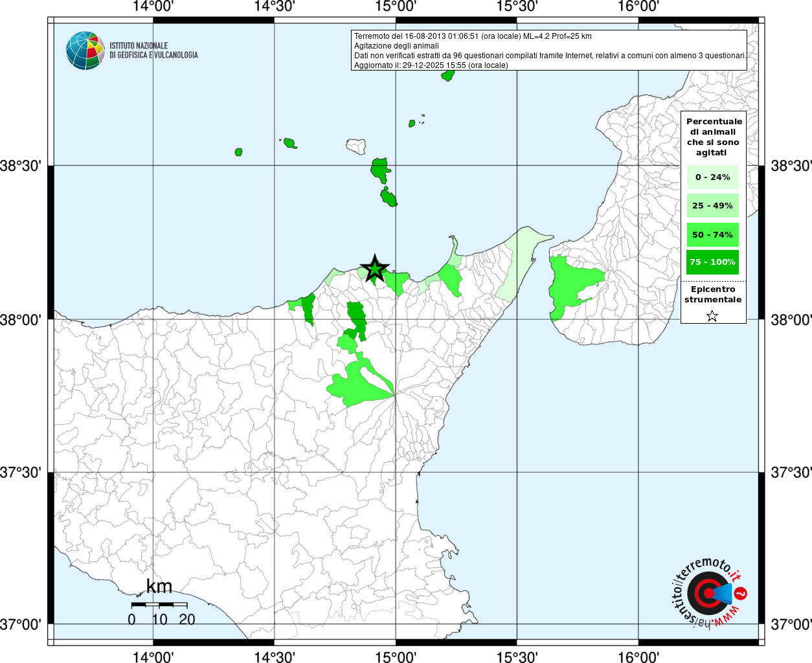Click the Terremoto del 16-08-2013 header line
The height and width of the screenshot is (663, 812).
coord(473,36)
